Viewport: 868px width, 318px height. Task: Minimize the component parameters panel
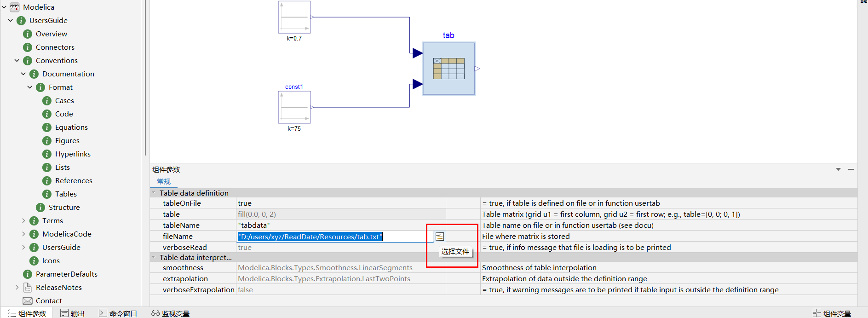pyautogui.click(x=851, y=170)
